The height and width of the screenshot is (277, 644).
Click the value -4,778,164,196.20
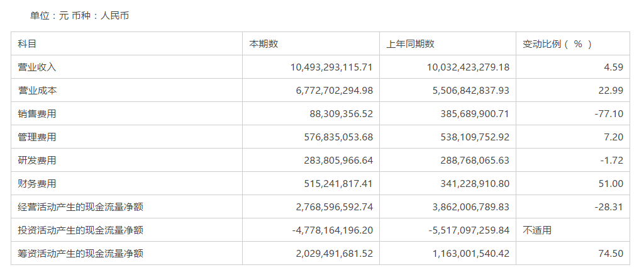(333, 230)
